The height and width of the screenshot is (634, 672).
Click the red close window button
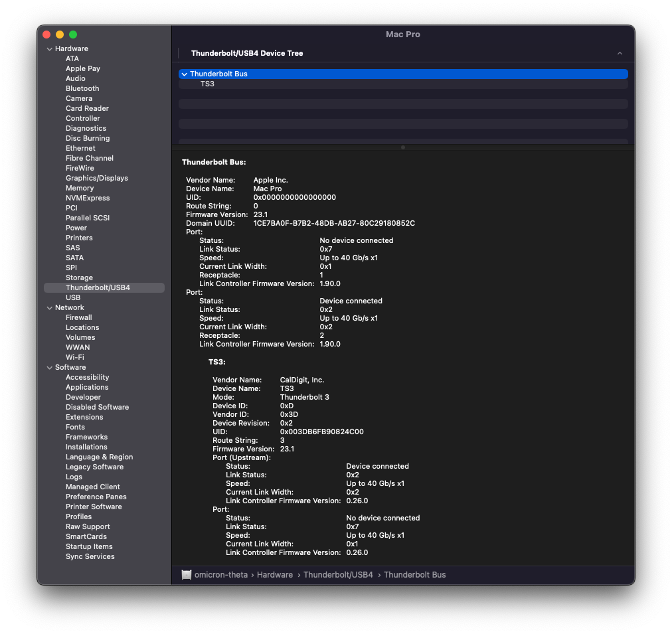(x=46, y=35)
